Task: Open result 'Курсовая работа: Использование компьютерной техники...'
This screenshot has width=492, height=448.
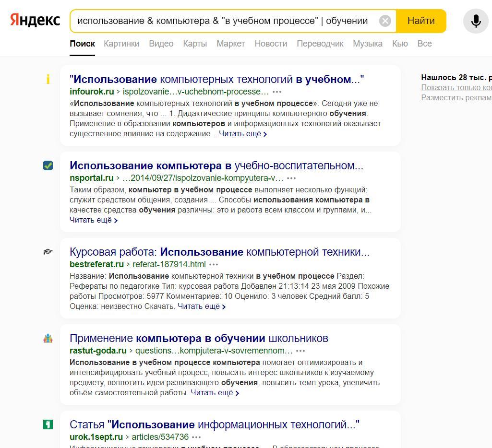Action: click(x=220, y=252)
